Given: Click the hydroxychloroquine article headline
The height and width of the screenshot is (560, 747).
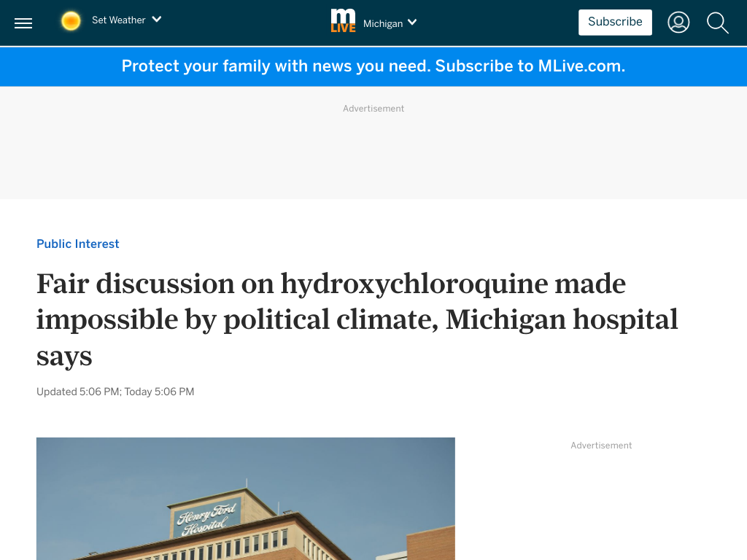Looking at the screenshot, I should tap(357, 319).
